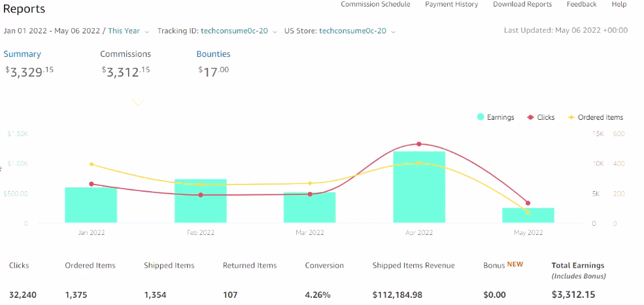644x305 pixels.
Task: Click the Jan 2022 earnings bar
Action: (91, 205)
